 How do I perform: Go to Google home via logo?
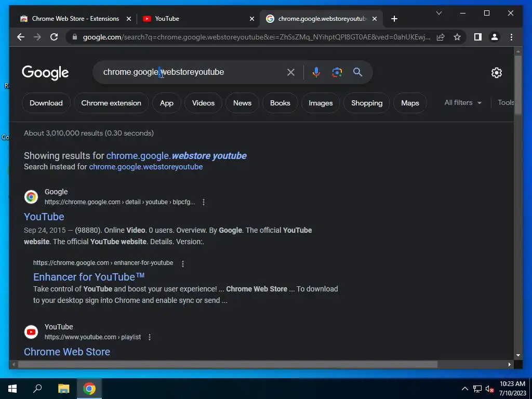(45, 73)
